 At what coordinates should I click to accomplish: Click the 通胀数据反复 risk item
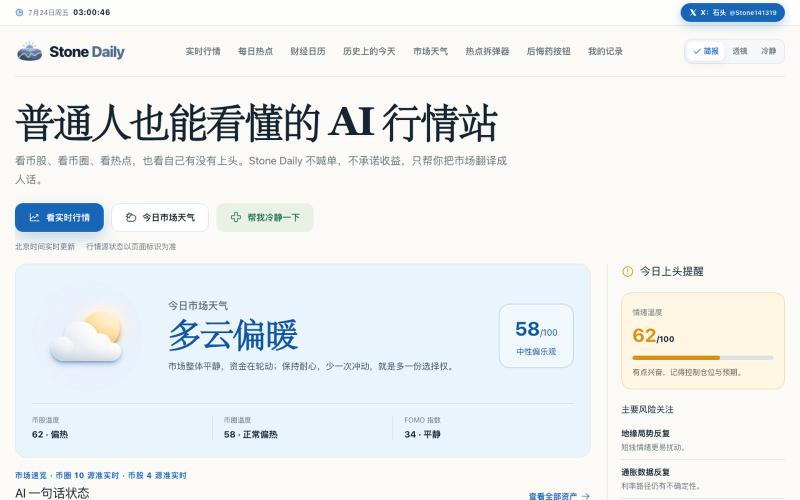[x=703, y=479]
